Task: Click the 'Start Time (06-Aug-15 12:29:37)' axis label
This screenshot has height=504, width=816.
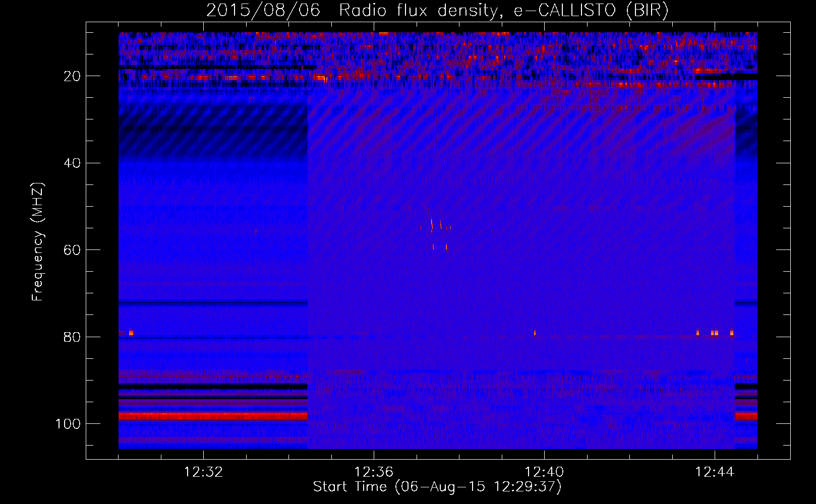Action: [437, 487]
